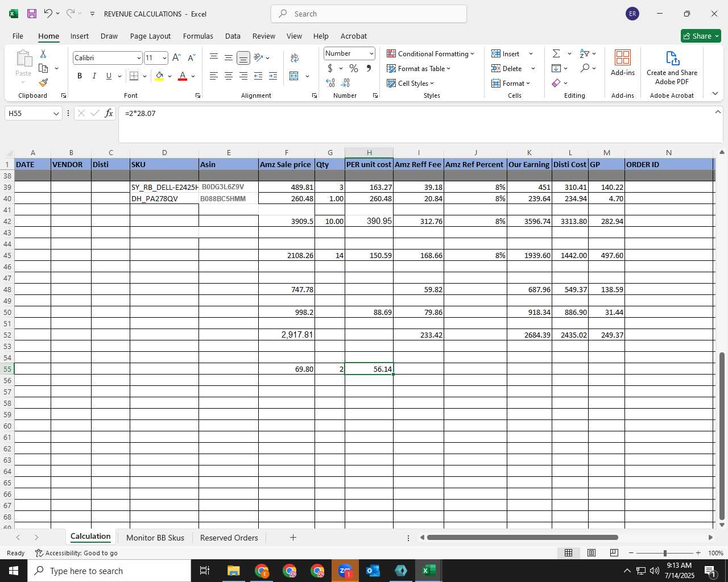Add a new sheet with plus button
Screen dimensions: 728x582
[293, 537]
